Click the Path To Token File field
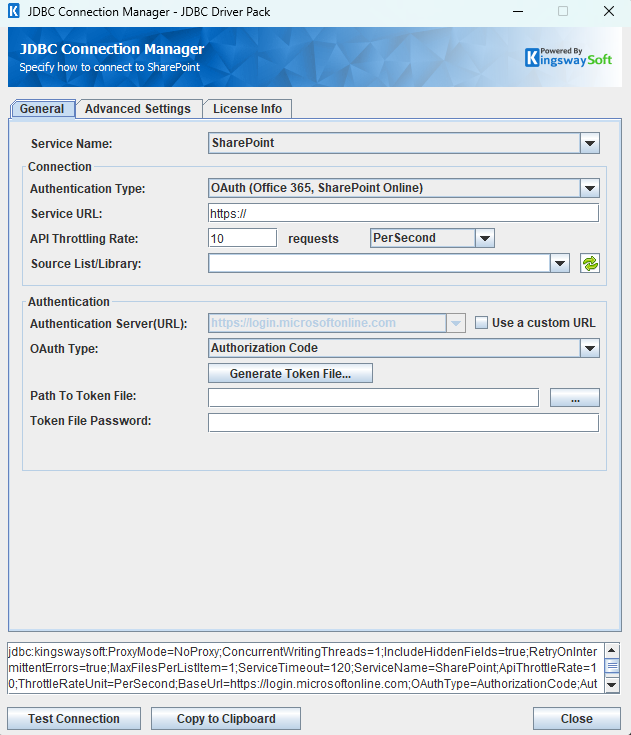 374,398
